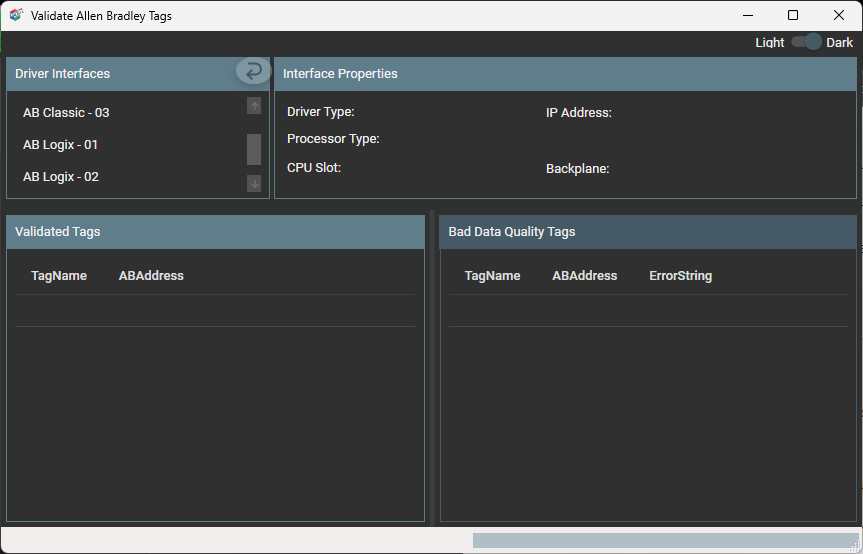The image size is (863, 554).
Task: Close the Validate Allen Bradley Tags window
Action: 839,15
